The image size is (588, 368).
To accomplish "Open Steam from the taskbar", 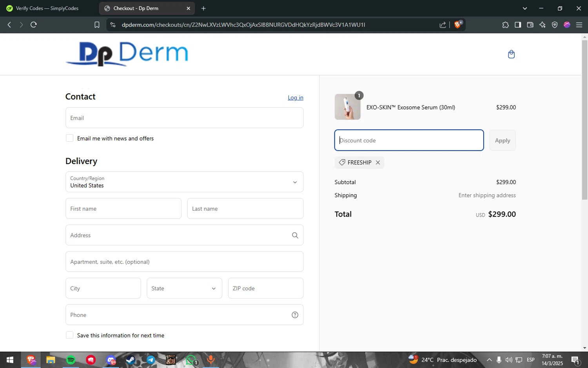I will (131, 360).
